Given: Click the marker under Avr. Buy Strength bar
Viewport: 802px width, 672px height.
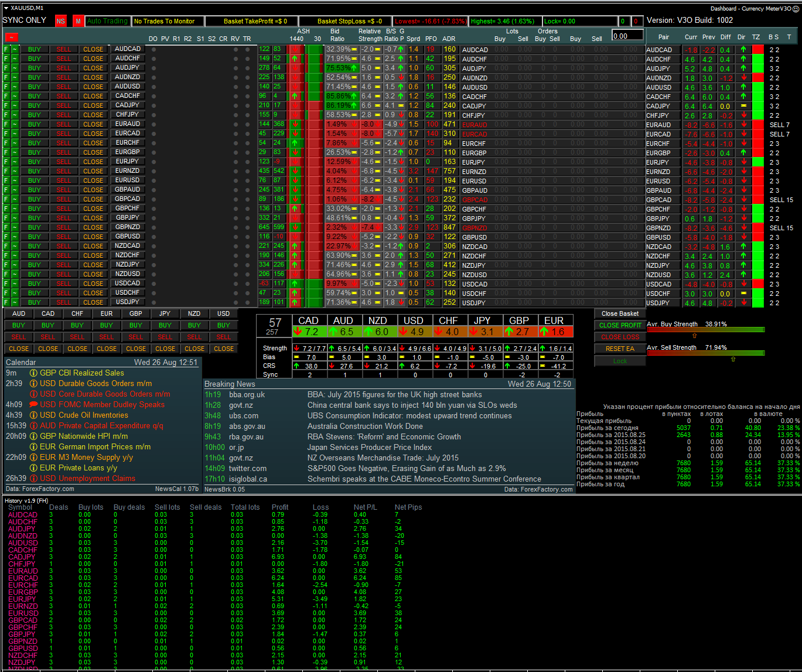Looking at the screenshot, I should point(695,336).
